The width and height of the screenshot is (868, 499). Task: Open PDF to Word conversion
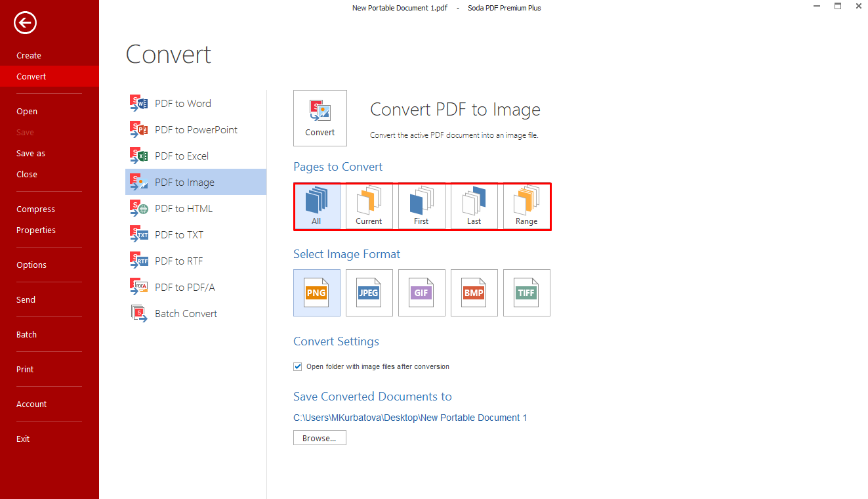(182, 103)
